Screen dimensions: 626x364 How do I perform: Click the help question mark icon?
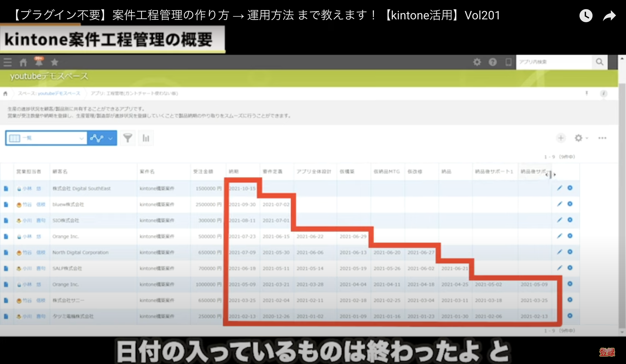point(493,62)
